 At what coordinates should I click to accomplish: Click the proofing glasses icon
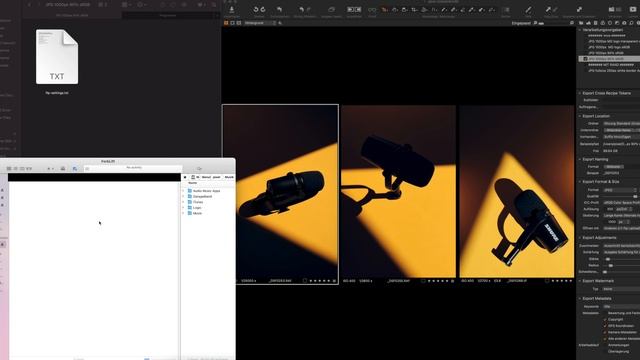[372, 10]
